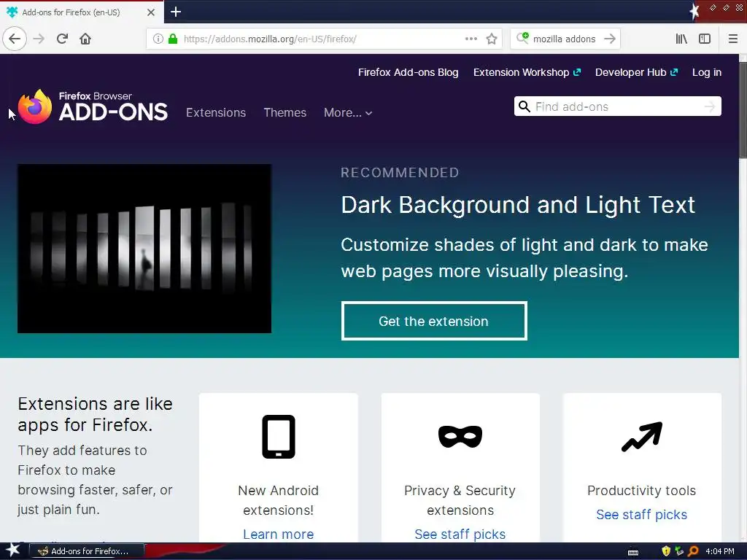Image resolution: width=747 pixels, height=560 pixels.
Task: Click the keyboard tray icon
Action: coord(633,552)
